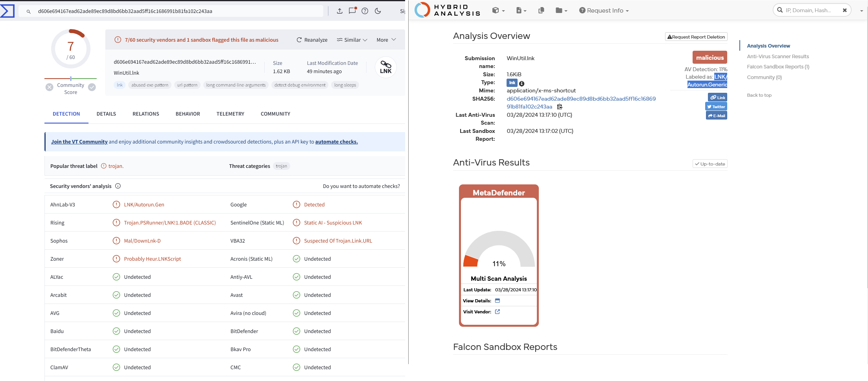Image resolution: width=868 pixels, height=381 pixels.
Task: Click Rising Trojan.PSRunner detection text
Action: [x=170, y=223]
